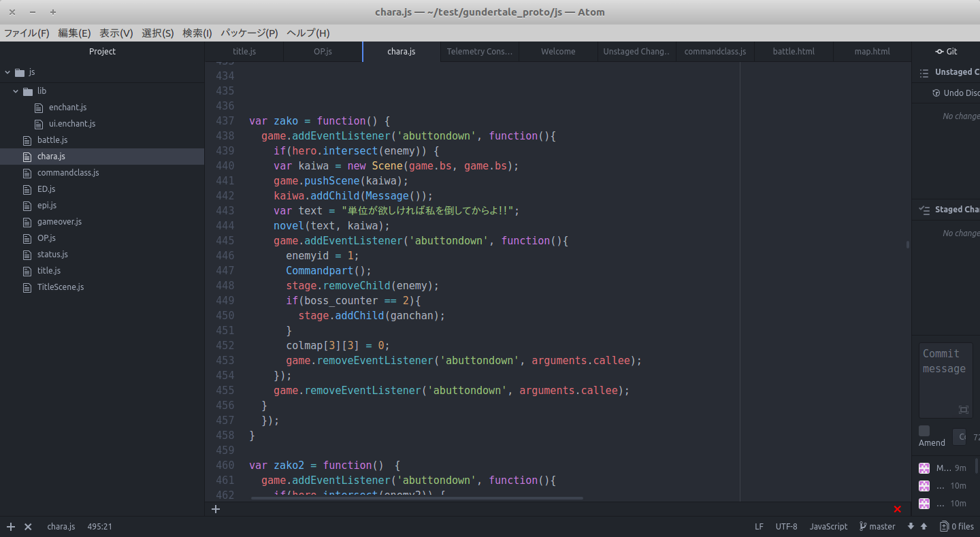Viewport: 980px width, 537px height.
Task: Click the Project panel header
Action: 102,52
